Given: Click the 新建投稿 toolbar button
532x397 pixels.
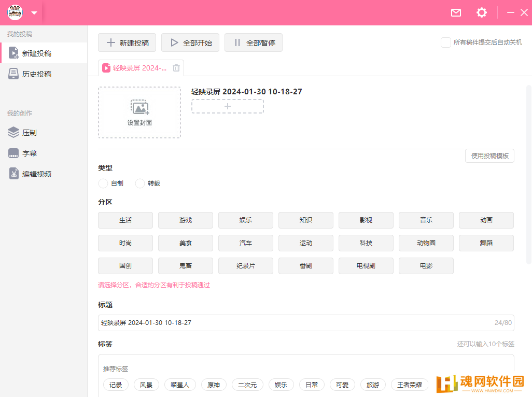Looking at the screenshot, I should (127, 43).
